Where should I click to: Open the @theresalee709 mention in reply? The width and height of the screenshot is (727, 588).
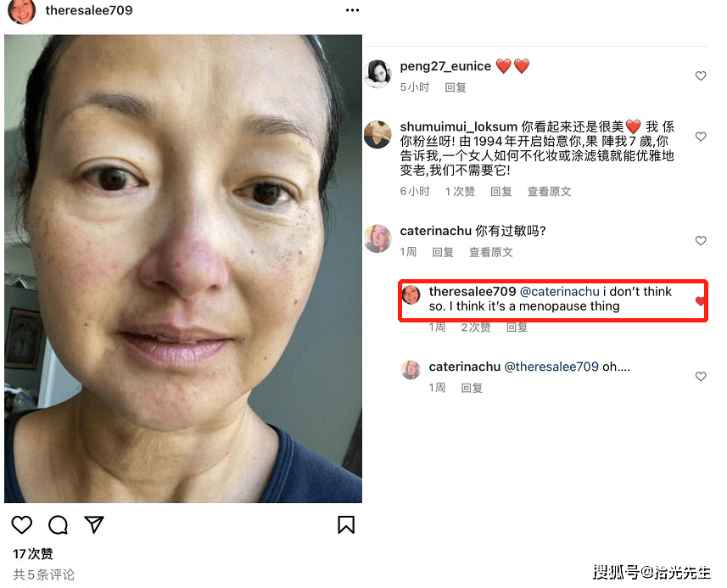(551, 367)
